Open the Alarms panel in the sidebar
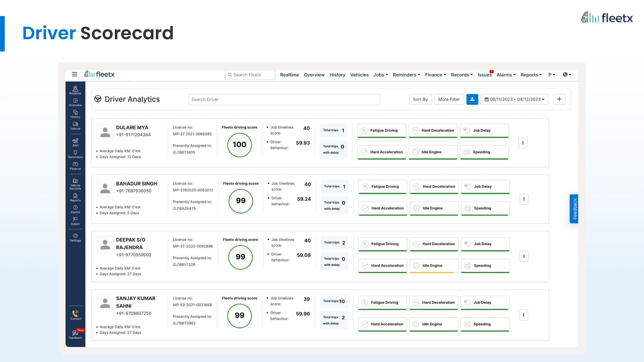Screen dimensions: 644x362 pyautogui.click(x=75, y=209)
